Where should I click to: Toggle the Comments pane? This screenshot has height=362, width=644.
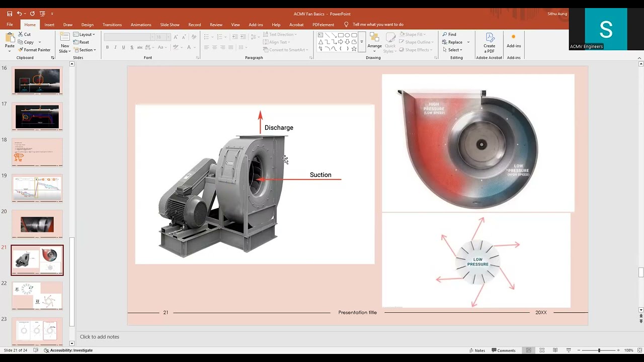[x=503, y=350]
